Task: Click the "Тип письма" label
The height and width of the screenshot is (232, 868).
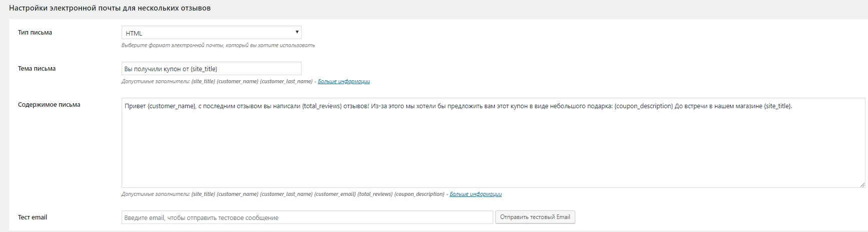Action: click(x=35, y=33)
